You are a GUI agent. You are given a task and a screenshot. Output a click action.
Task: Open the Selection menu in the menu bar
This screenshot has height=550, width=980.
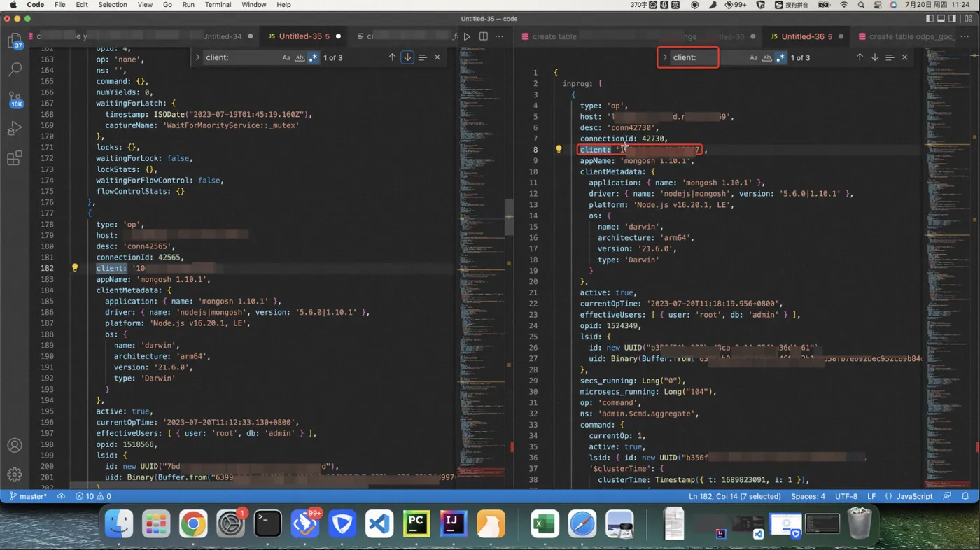coord(113,5)
